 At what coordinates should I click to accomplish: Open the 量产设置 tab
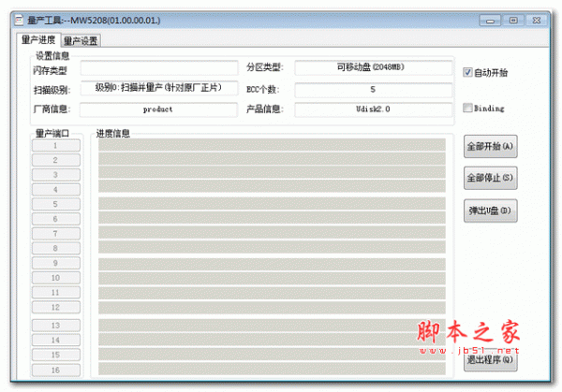81,41
